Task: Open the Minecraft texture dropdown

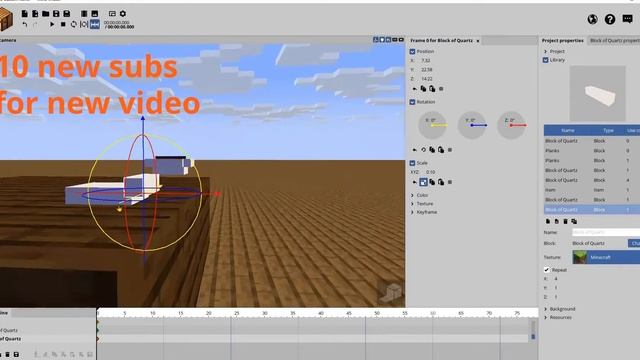Action: pyautogui.click(x=606, y=257)
